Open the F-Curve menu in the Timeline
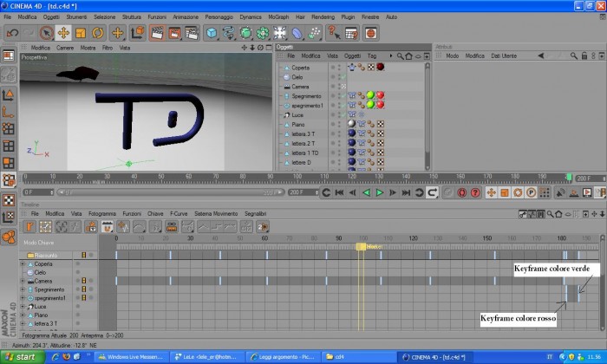 coord(179,213)
